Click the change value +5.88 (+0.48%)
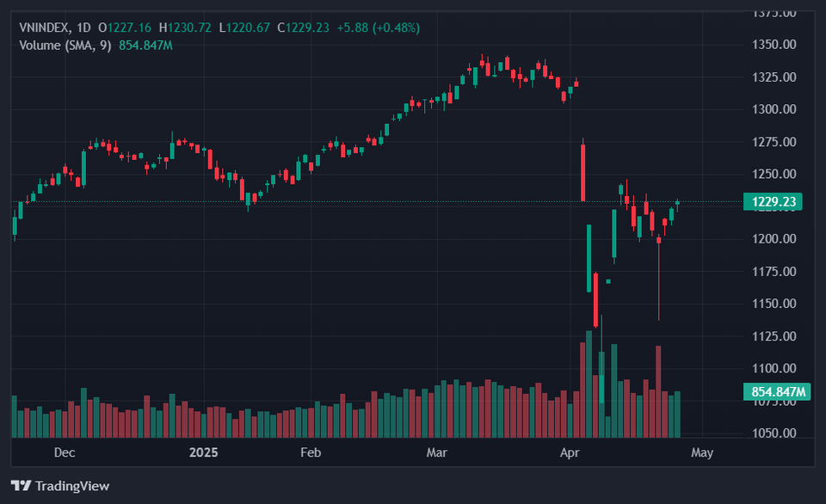The height and width of the screenshot is (504, 826). coord(379,28)
